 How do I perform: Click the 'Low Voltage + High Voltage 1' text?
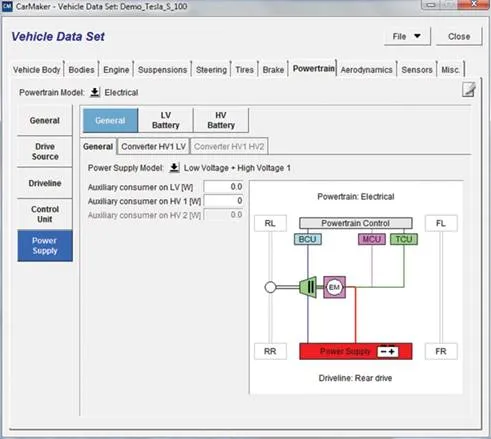(x=237, y=168)
